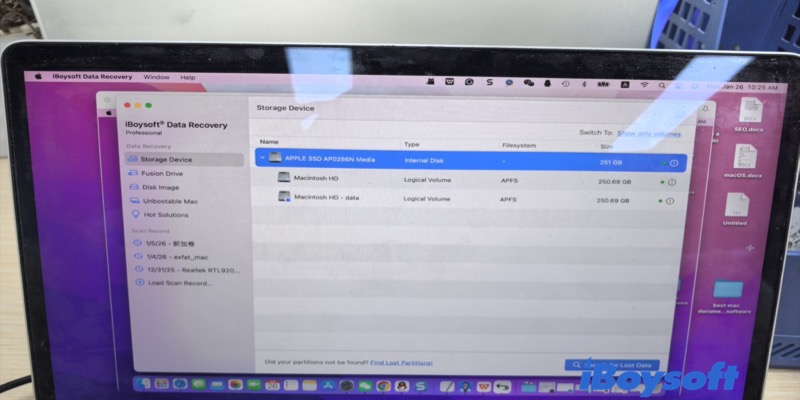Click the battery status icon

coord(605,84)
